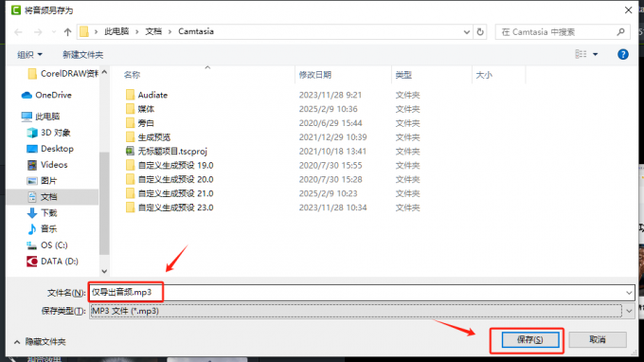Go forward folder arrow

tap(38, 32)
